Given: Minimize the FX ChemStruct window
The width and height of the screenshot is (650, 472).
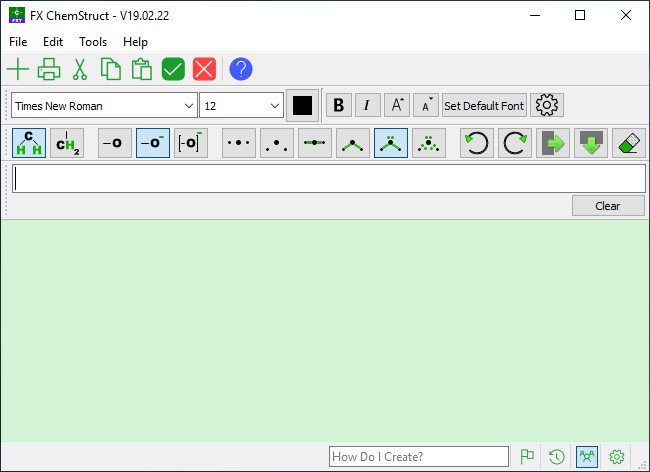Looking at the screenshot, I should click(535, 15).
